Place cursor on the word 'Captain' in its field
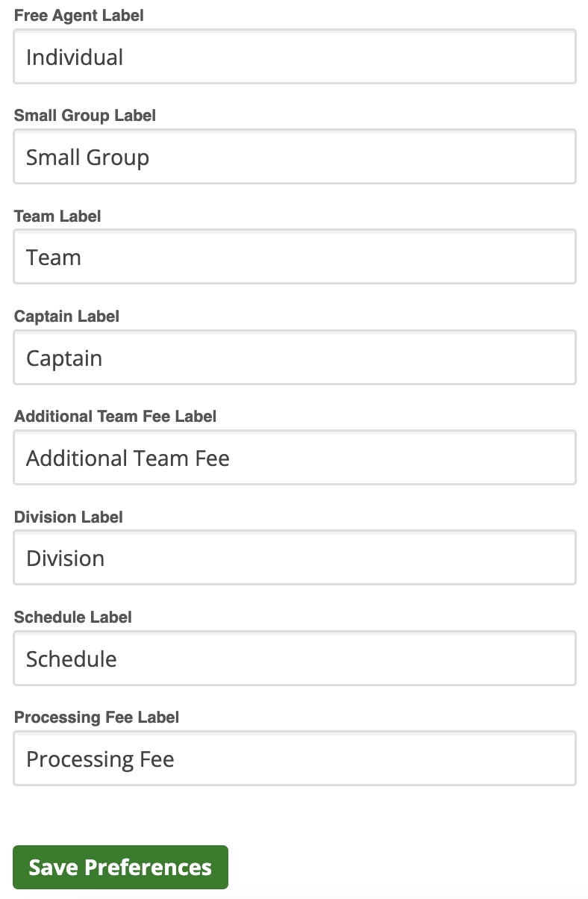 click(x=64, y=359)
